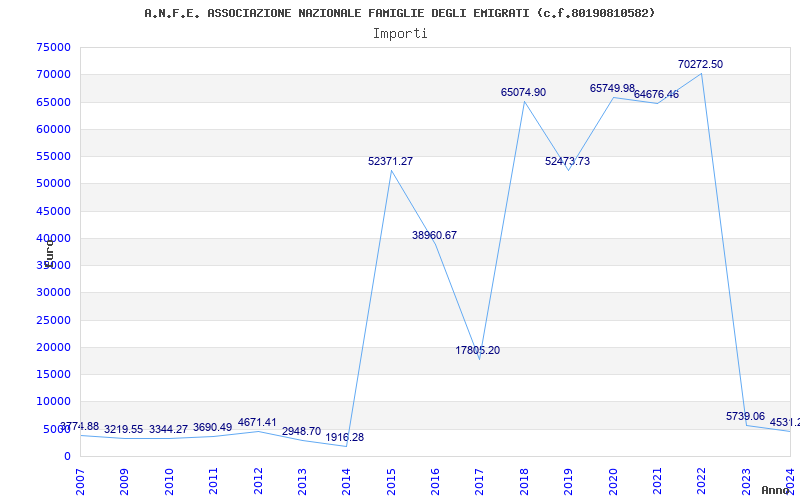This screenshot has width=800, height=500.
Task: Click the 'Importi' subtitle
Action: 400,34
